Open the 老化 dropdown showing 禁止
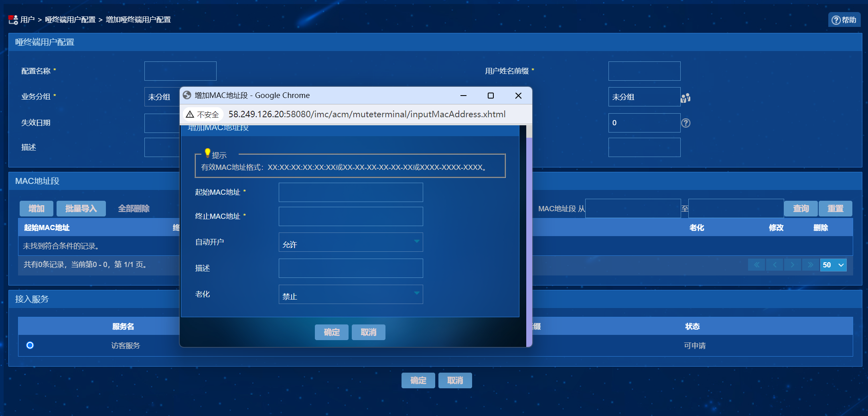Screen dimensions: 868x416 351,294
